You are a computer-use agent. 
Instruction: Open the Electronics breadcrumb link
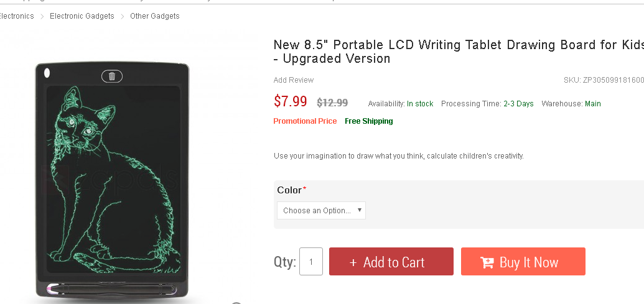(x=16, y=16)
